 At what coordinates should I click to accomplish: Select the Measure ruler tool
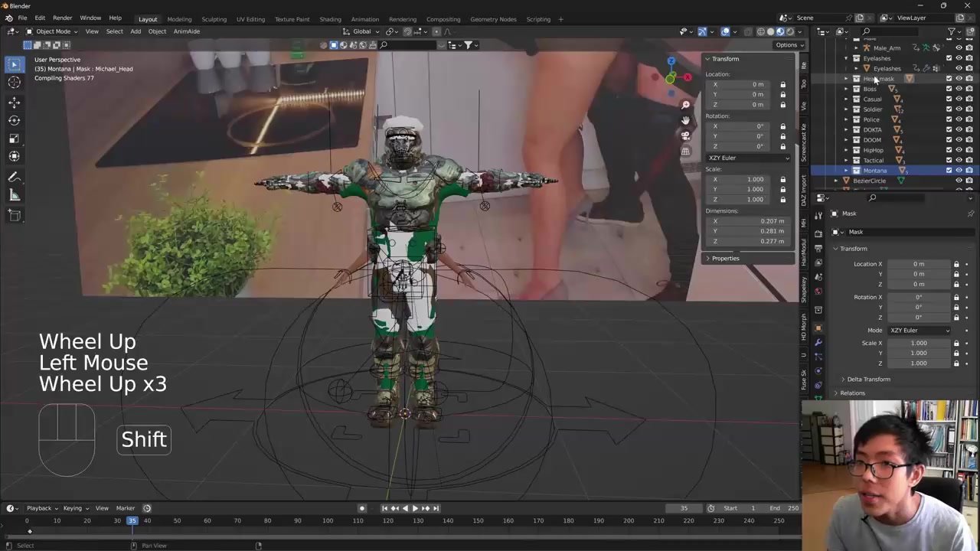point(14,196)
